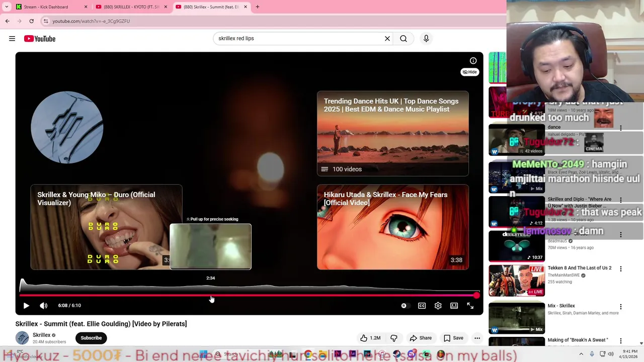Image resolution: width=644 pixels, height=362 pixels.
Task: Show hidden system tray icons chevron
Action: [581, 354]
